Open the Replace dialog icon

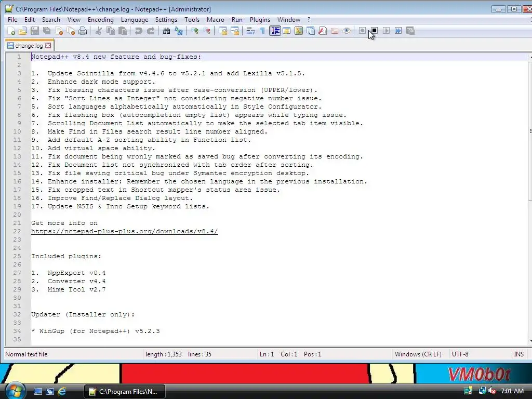tap(179, 31)
